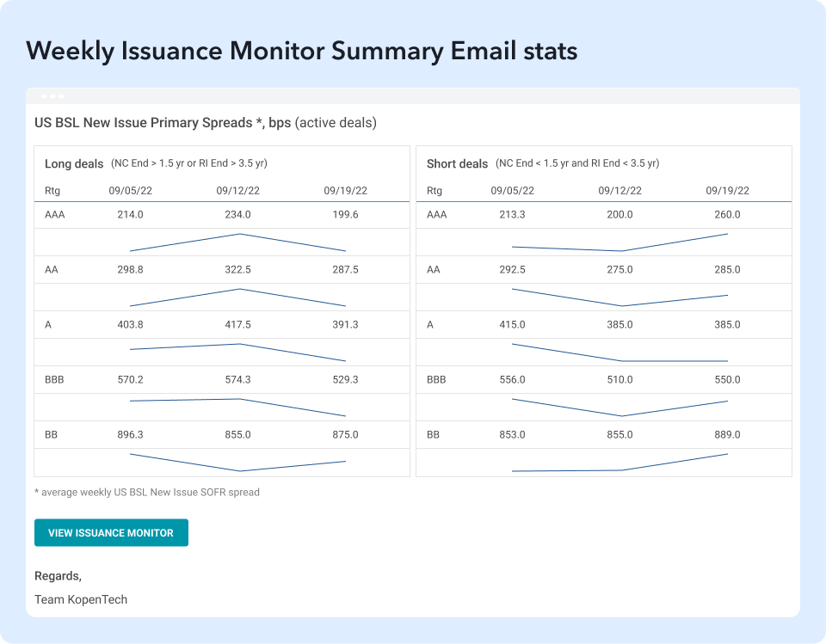Click the BBB rating label in Long deals
The height and width of the screenshot is (644, 826).
point(55,380)
